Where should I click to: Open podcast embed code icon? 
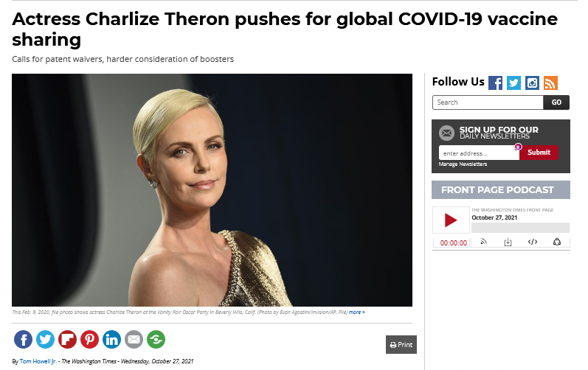click(x=533, y=242)
